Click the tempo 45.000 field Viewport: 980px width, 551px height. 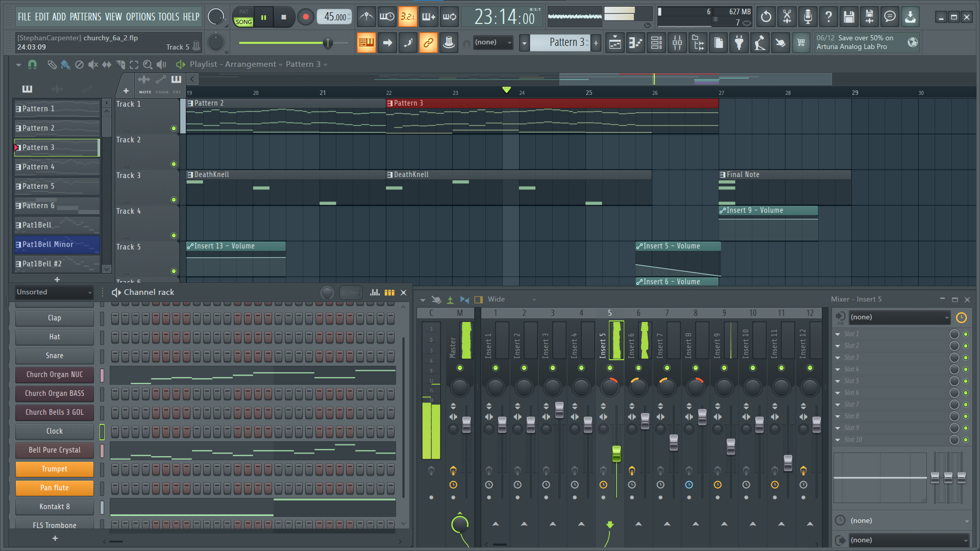[335, 17]
